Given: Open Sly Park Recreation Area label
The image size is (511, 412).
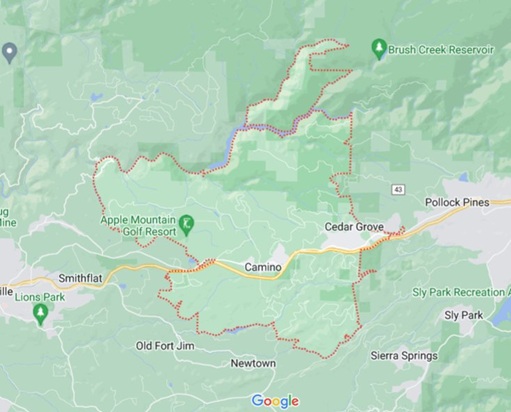Looking at the screenshot, I should coord(461,292).
